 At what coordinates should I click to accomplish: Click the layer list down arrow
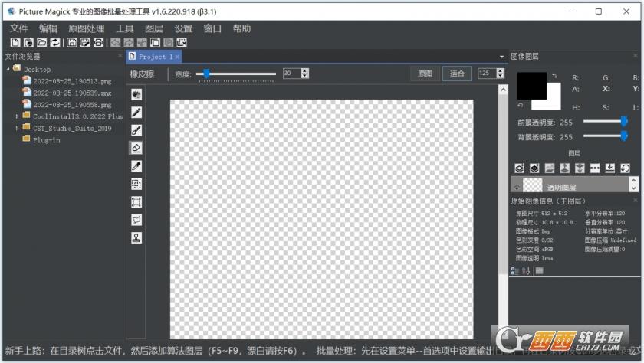click(634, 188)
